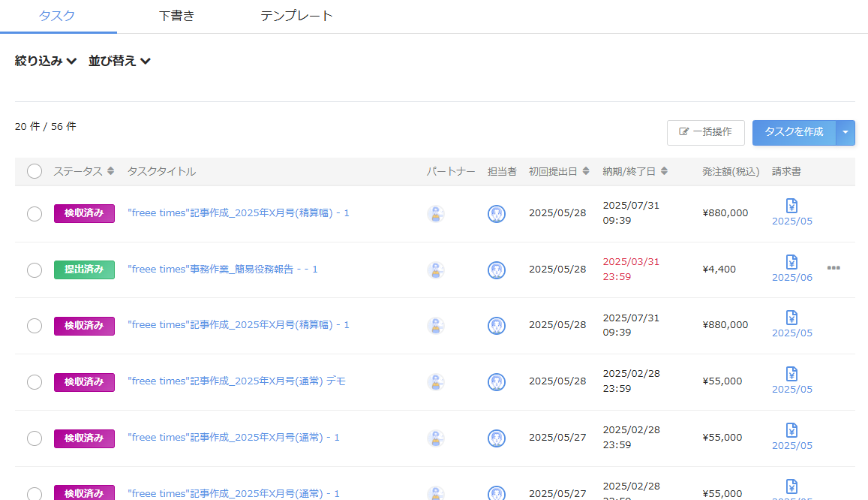Sort by 初回提出日 column arrows
868x500 pixels.
tap(586, 171)
